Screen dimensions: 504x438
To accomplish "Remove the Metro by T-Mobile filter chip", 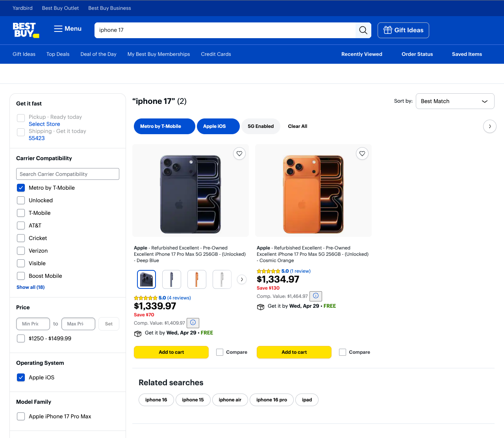I will tap(165, 126).
